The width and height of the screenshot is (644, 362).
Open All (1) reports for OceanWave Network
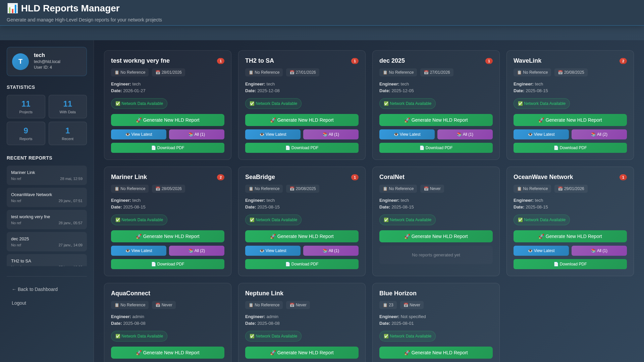(x=599, y=251)
